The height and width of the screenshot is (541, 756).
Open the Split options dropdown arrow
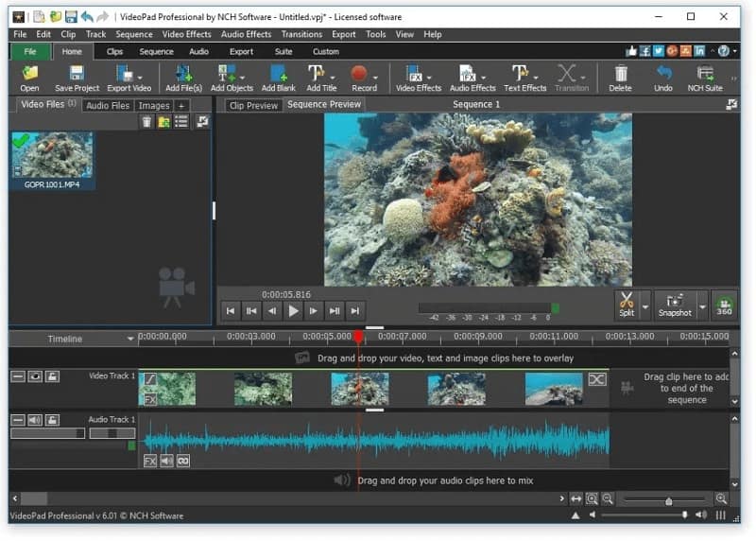646,305
